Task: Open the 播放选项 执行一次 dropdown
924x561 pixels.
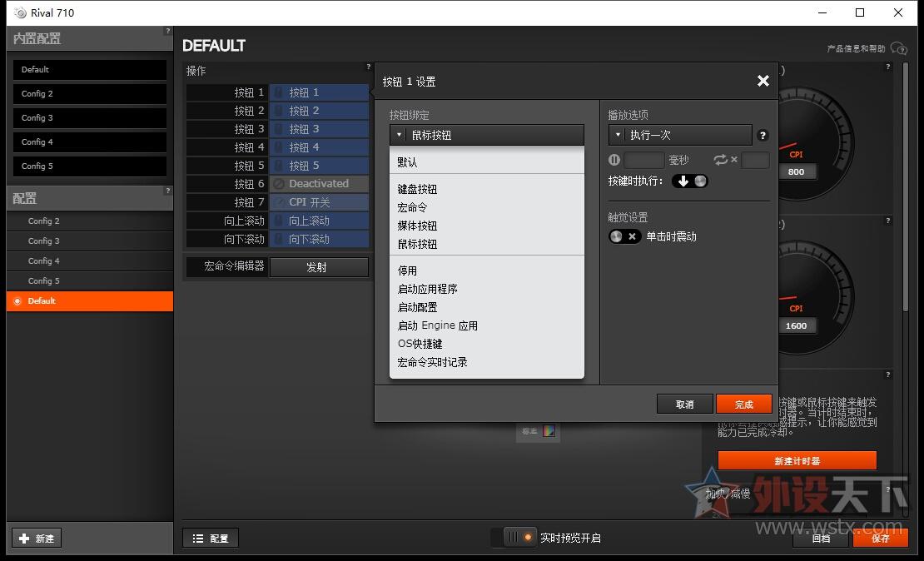Action: (680, 135)
